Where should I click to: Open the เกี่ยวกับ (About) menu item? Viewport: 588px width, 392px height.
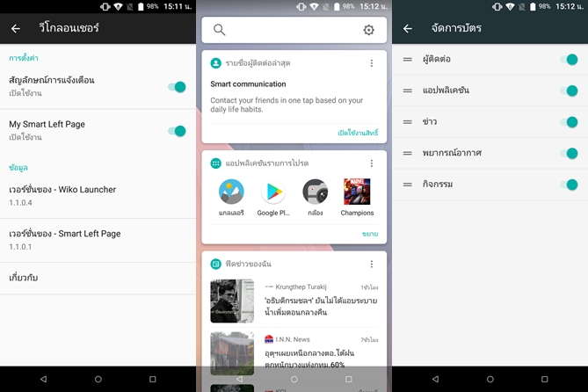pos(97,278)
